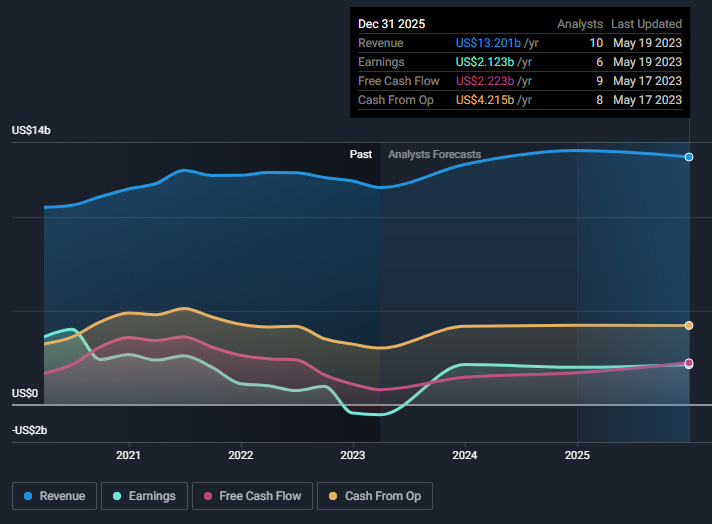Select the 2022 tick on the x-axis

[241, 455]
